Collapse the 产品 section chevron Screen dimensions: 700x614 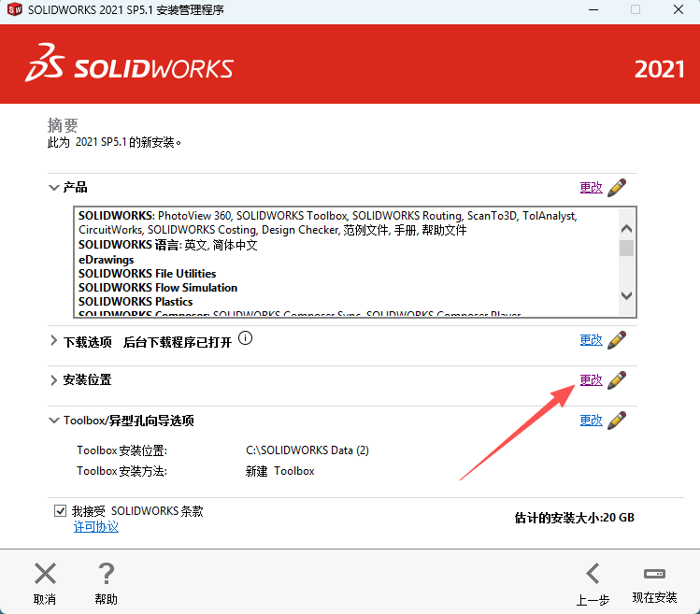coord(53,188)
